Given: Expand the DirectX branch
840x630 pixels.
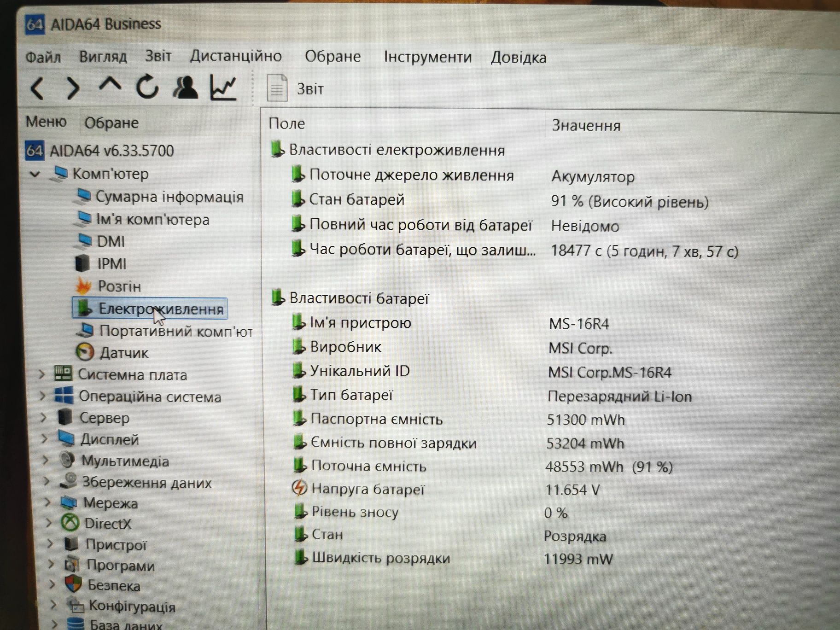Looking at the screenshot, I should click(49, 523).
